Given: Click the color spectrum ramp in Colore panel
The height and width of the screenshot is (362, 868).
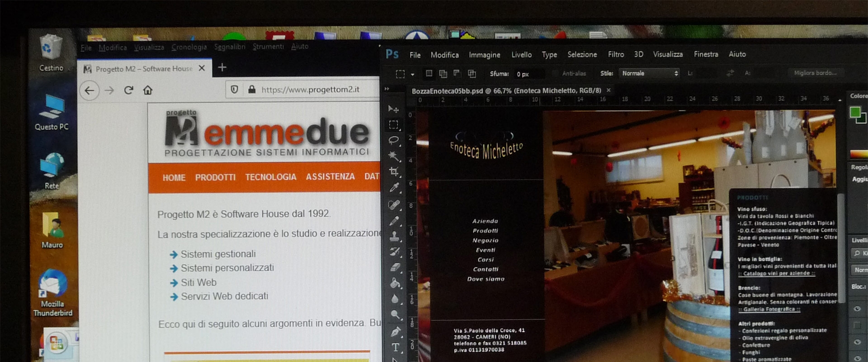Looking at the screenshot, I should click(859, 154).
